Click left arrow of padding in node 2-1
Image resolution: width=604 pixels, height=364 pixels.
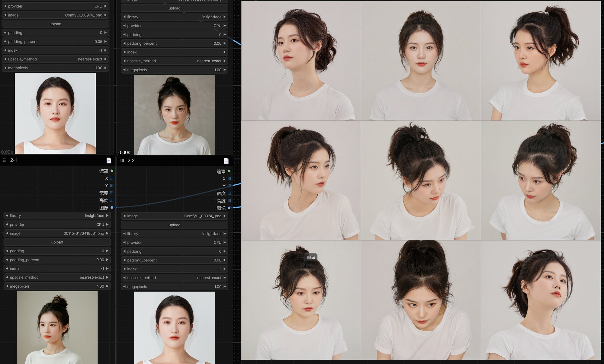(x=7, y=251)
